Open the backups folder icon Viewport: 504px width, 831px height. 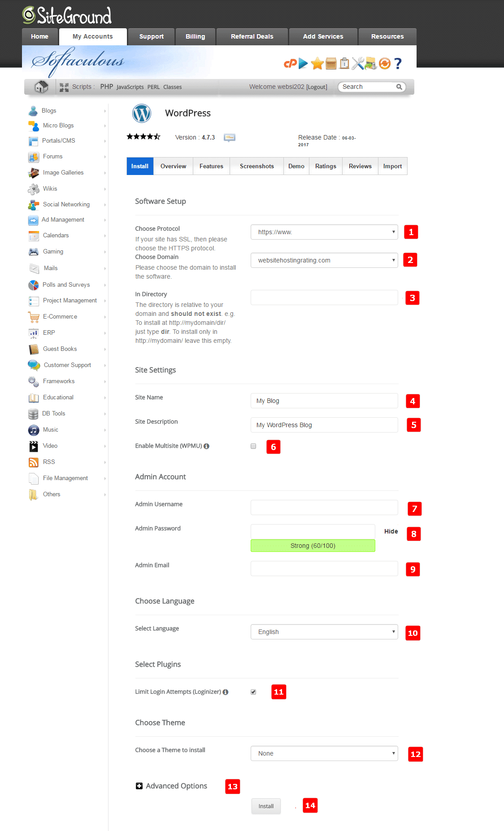point(370,64)
